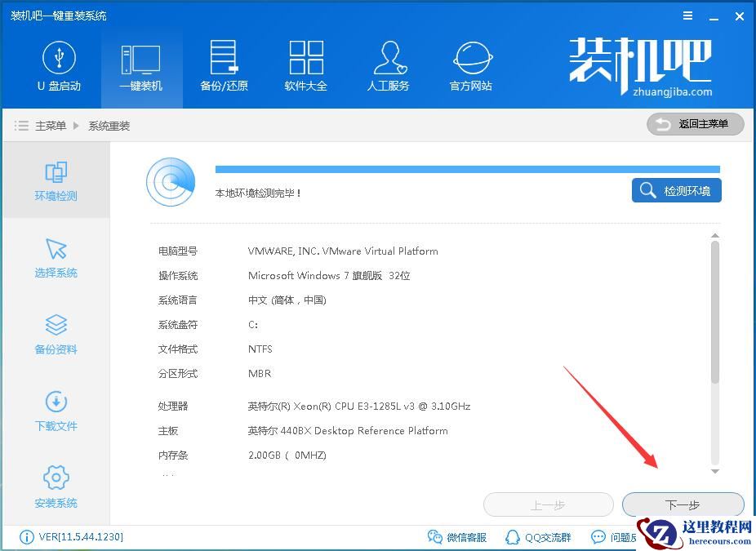This screenshot has height=551, width=756.
Task: Open 微信客服 in the status bar
Action: click(458, 537)
